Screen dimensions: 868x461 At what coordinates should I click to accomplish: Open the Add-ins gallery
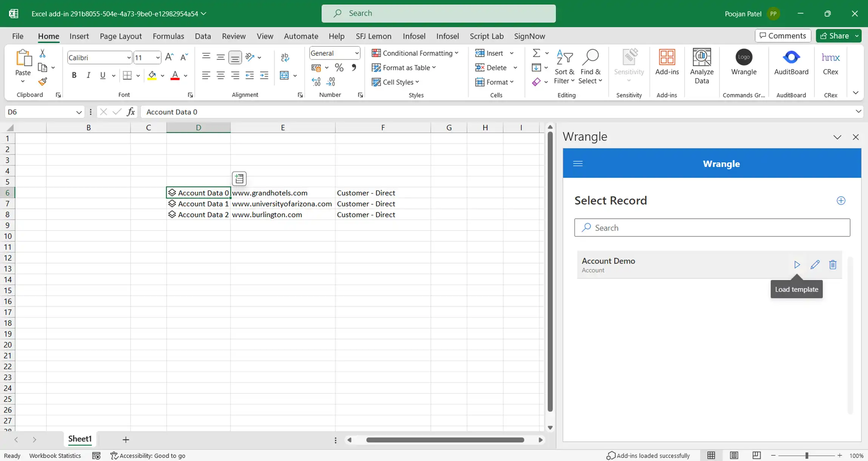pyautogui.click(x=667, y=62)
